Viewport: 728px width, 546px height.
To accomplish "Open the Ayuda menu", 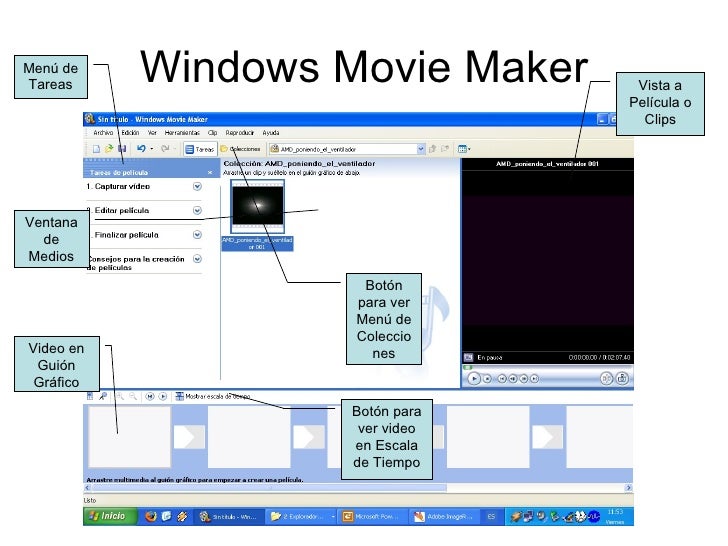I will 271,133.
